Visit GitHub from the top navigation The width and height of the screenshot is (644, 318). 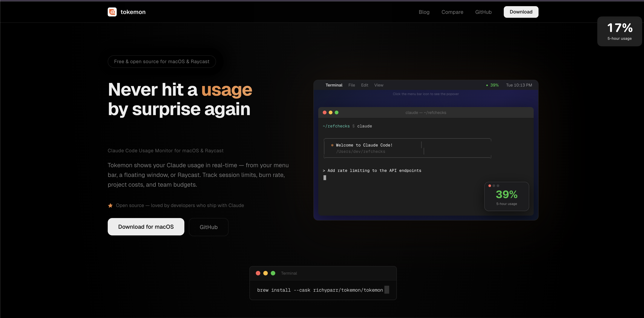pos(483,12)
